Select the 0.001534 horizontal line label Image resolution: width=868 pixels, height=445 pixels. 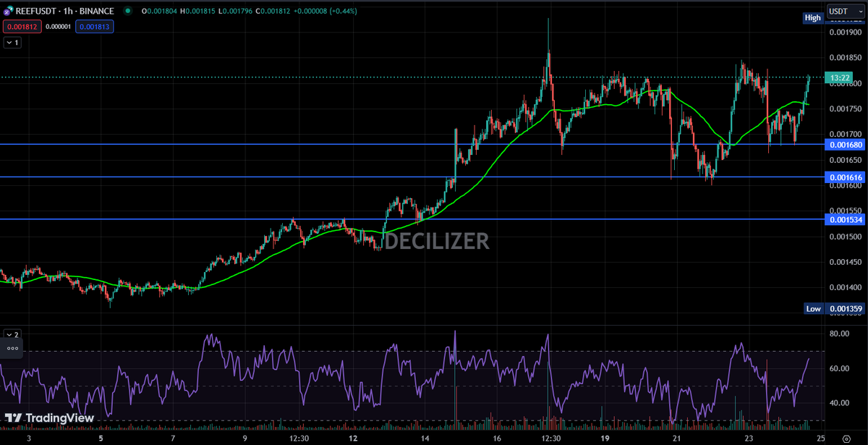click(x=846, y=219)
